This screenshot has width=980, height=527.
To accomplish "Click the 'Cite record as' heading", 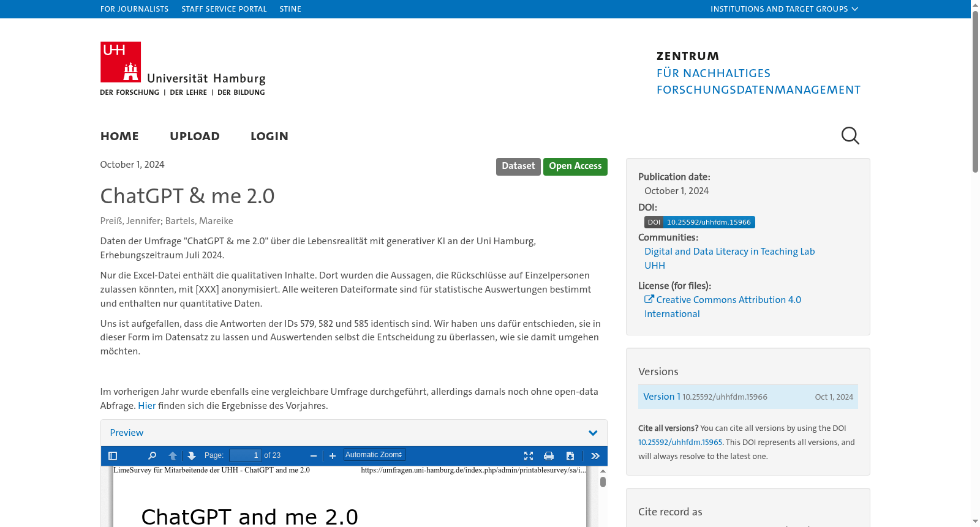I will (670, 512).
